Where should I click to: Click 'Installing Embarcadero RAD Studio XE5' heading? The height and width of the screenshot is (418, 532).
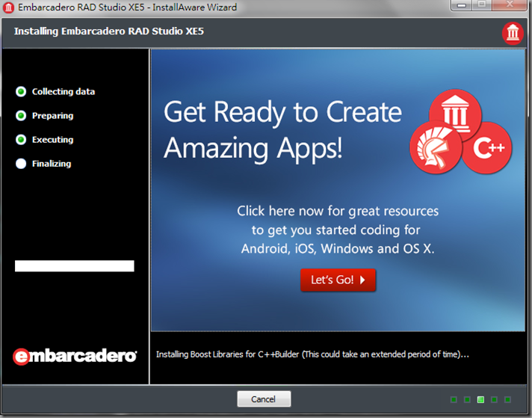pyautogui.click(x=109, y=31)
